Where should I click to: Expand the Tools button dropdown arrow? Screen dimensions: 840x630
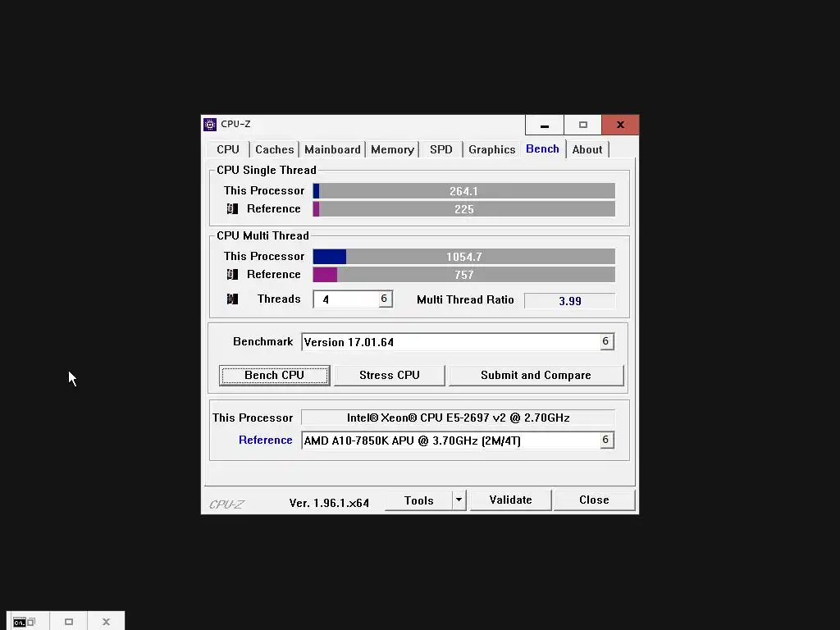point(459,500)
